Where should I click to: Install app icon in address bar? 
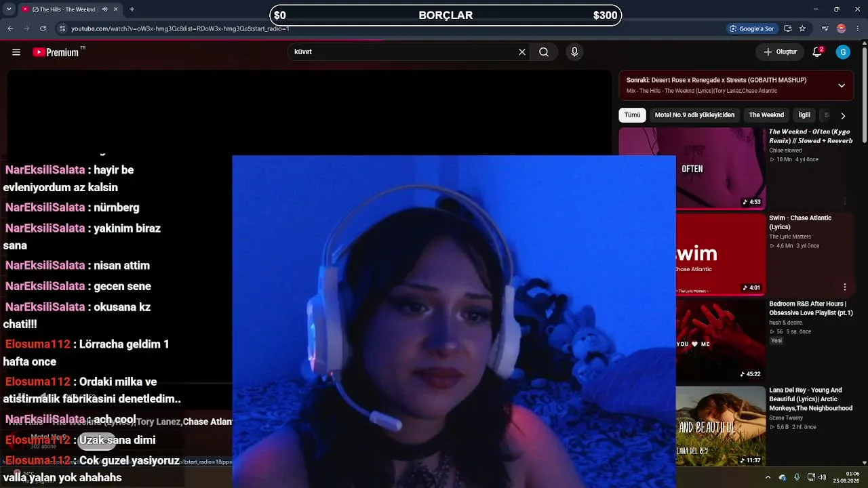(788, 28)
